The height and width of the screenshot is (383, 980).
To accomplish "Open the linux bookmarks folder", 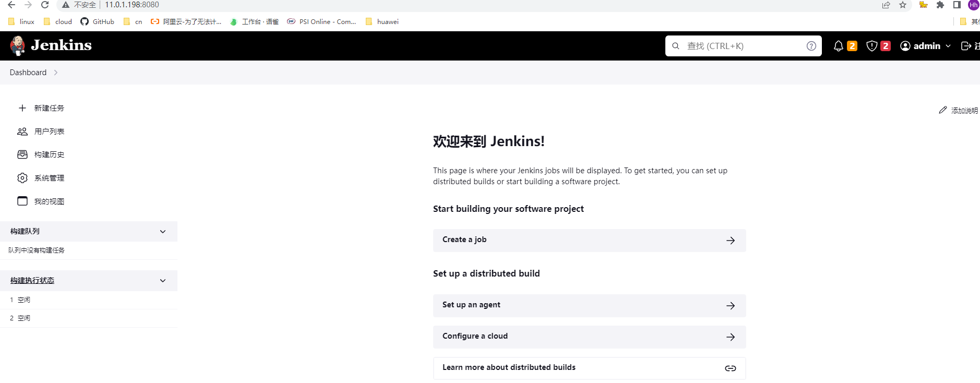I will point(21,21).
